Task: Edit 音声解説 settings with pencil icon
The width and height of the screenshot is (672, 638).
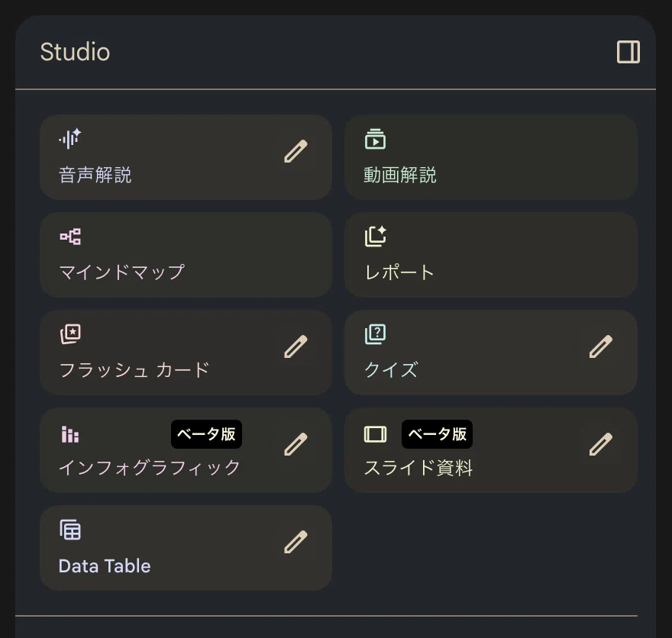Action: pyautogui.click(x=296, y=150)
